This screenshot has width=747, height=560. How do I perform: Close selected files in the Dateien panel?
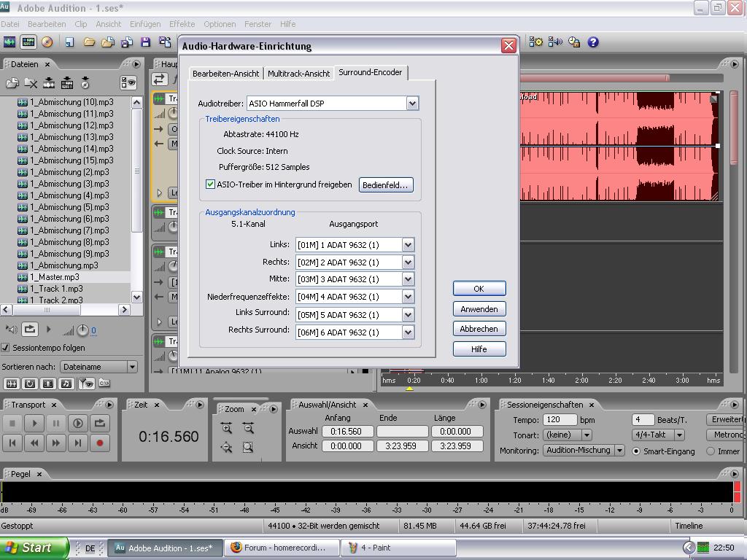tap(31, 83)
